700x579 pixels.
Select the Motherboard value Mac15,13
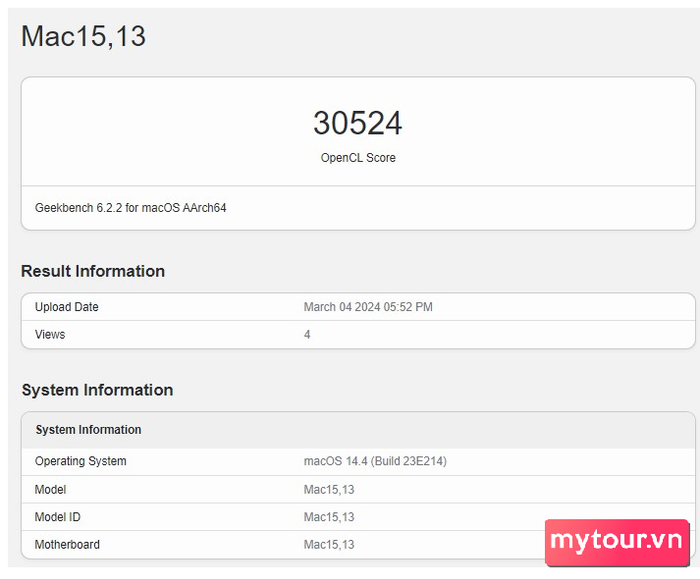pos(329,545)
